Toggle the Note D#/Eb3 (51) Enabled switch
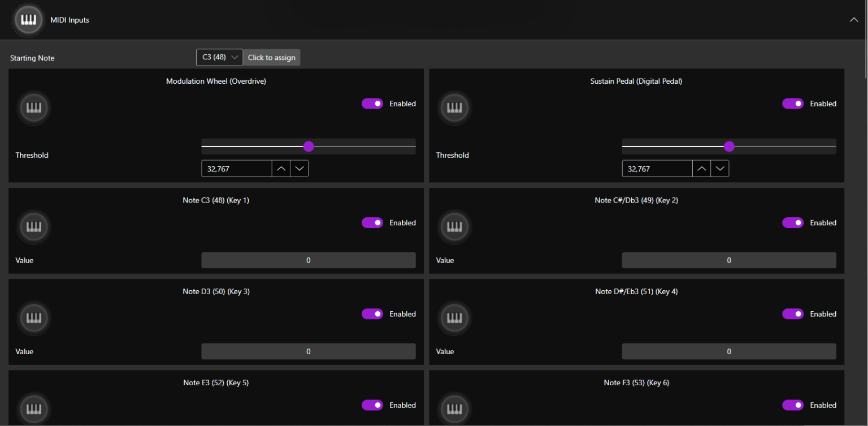 [x=793, y=314]
